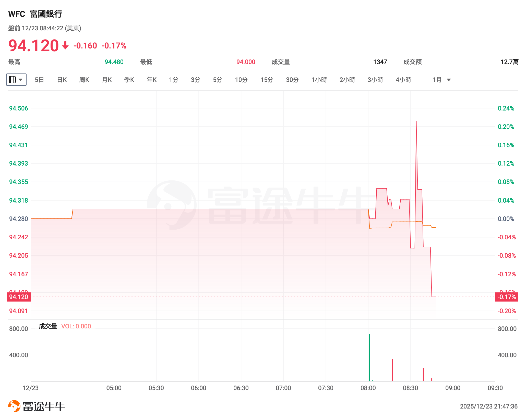
Task: Switch to the 1小時 hourly interval
Action: click(x=319, y=80)
